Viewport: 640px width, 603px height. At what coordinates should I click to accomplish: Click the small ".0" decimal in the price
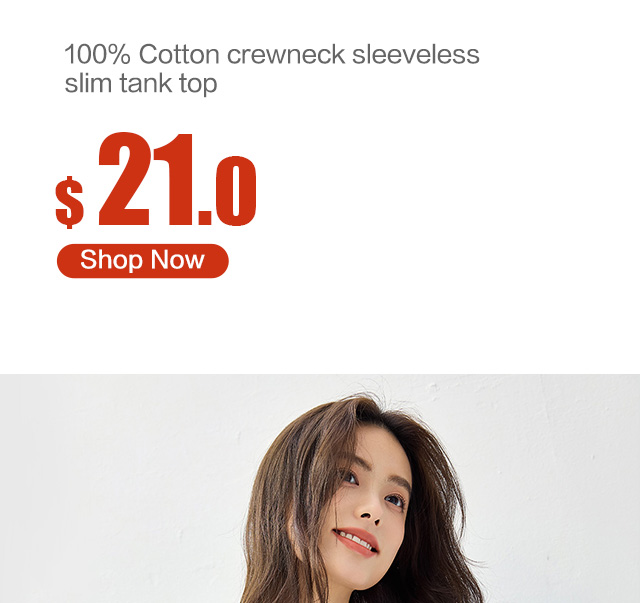coord(227,191)
